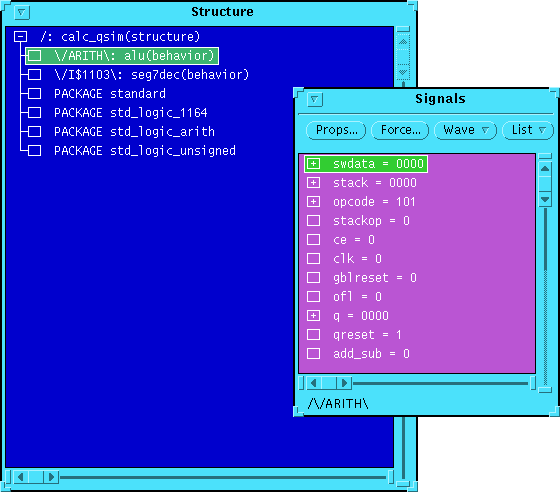Select the PACKAGE std_logic_arith row
The image size is (560, 492).
134,131
